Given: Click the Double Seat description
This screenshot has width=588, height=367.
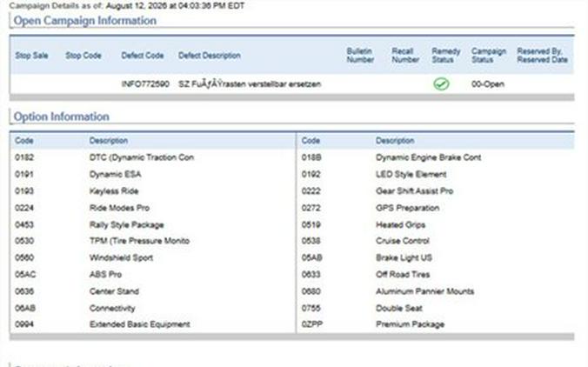Looking at the screenshot, I should pos(399,308).
